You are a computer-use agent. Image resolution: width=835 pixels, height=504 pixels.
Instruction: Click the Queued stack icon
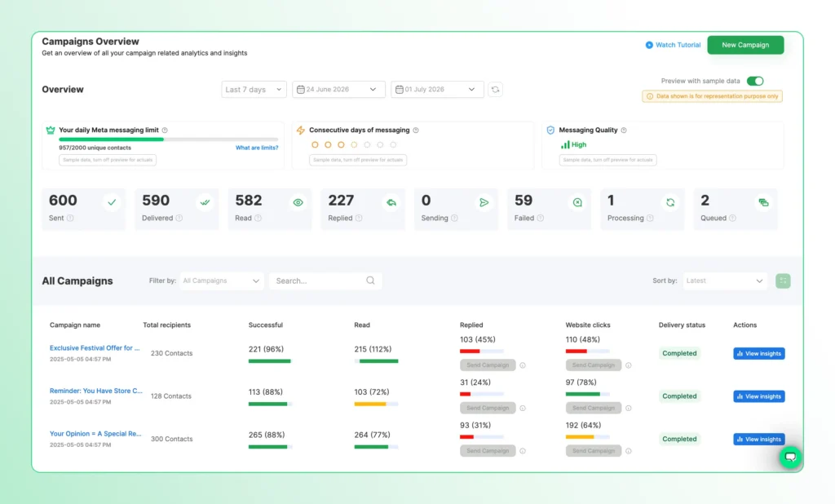tap(763, 202)
